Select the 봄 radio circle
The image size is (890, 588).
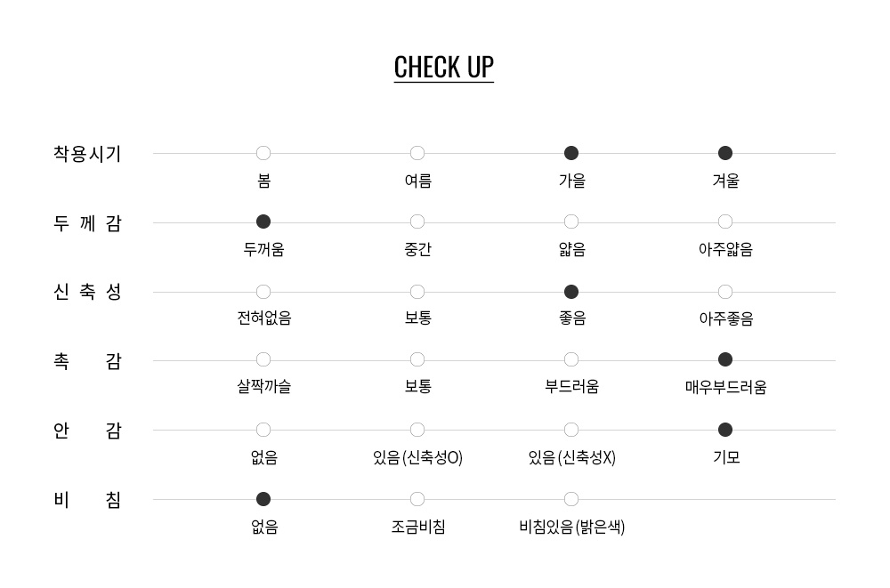pyautogui.click(x=263, y=153)
